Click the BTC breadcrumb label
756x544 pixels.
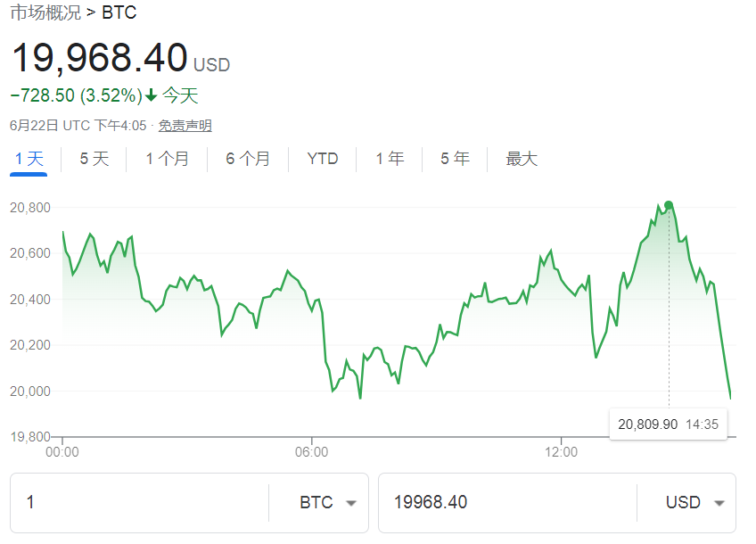[x=119, y=12]
